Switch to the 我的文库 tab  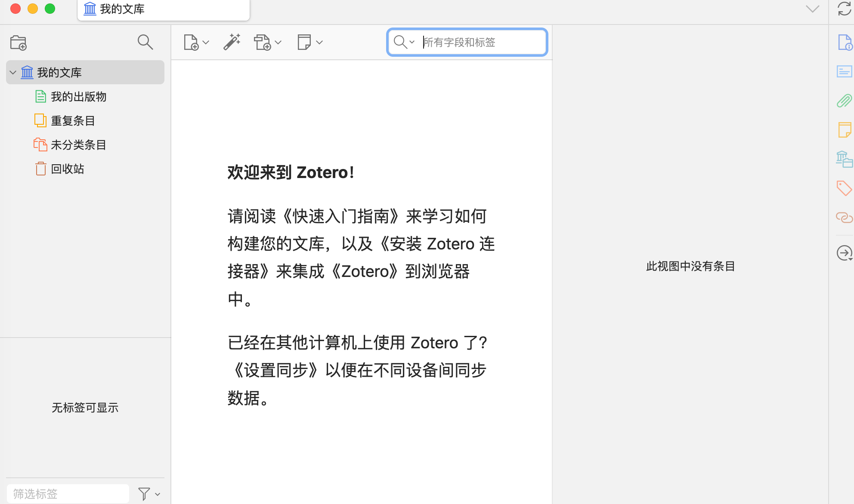coord(164,9)
